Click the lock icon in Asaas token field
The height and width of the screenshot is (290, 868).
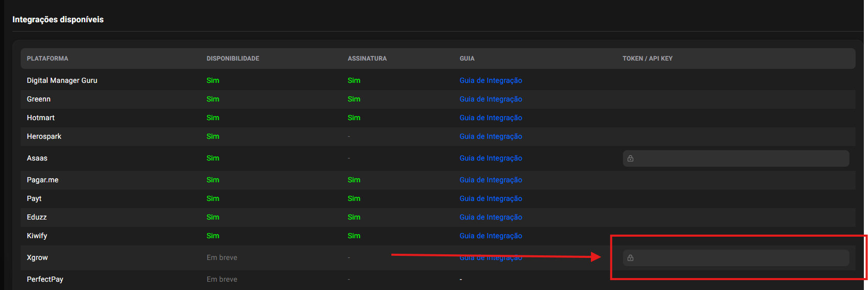630,158
